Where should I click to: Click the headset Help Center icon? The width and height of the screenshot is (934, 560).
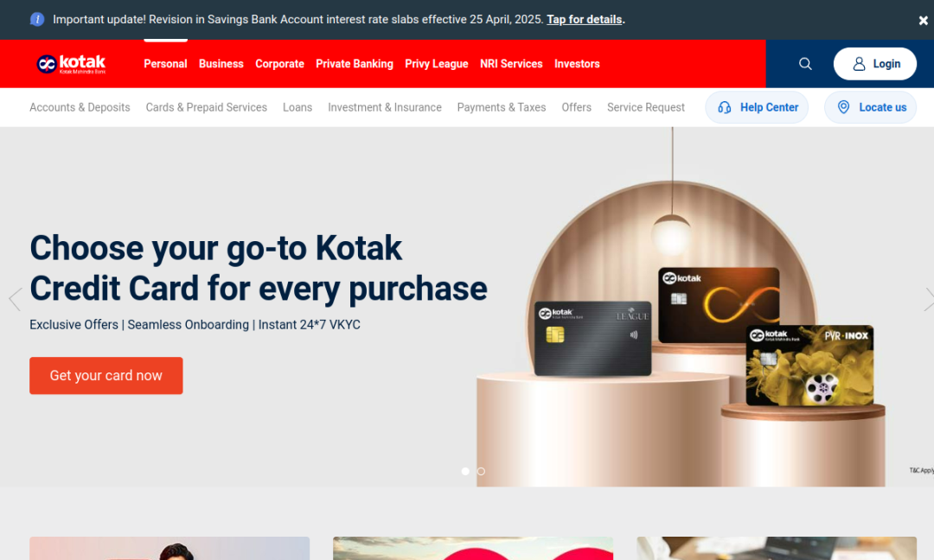pyautogui.click(x=725, y=107)
